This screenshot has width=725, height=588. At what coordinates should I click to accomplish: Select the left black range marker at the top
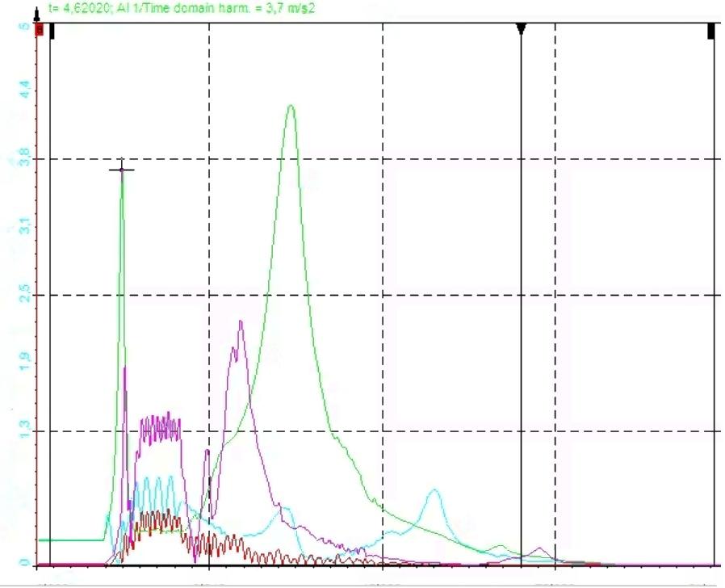52,31
